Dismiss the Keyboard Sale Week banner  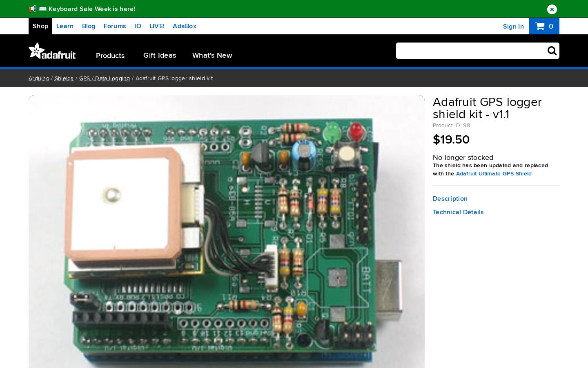pyautogui.click(x=552, y=9)
